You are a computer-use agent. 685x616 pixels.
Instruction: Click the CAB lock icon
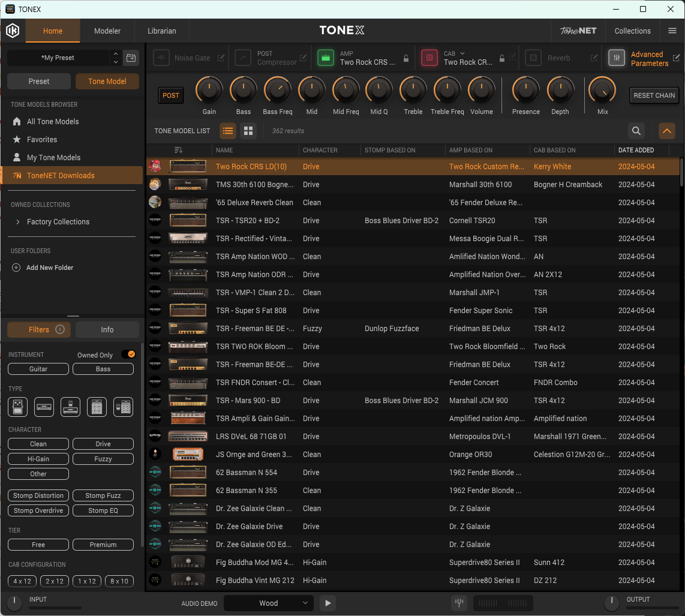(x=502, y=58)
